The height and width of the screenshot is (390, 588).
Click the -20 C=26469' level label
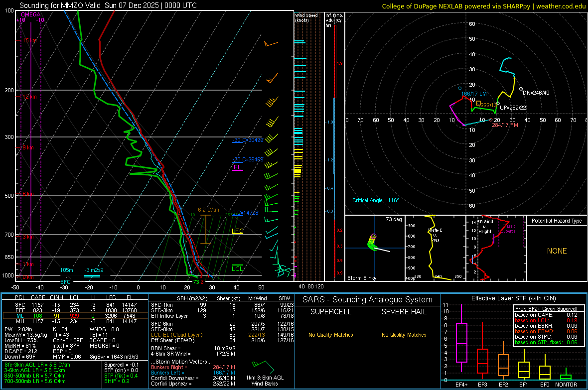coord(248,159)
